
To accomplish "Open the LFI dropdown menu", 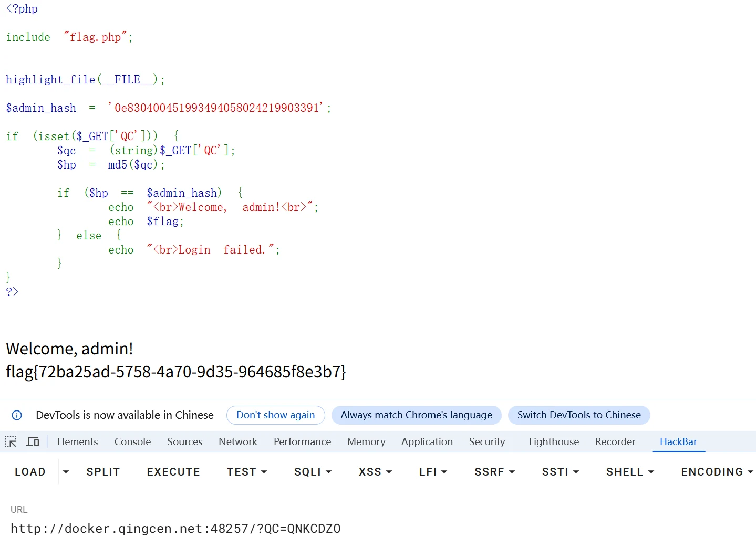I will pos(433,472).
